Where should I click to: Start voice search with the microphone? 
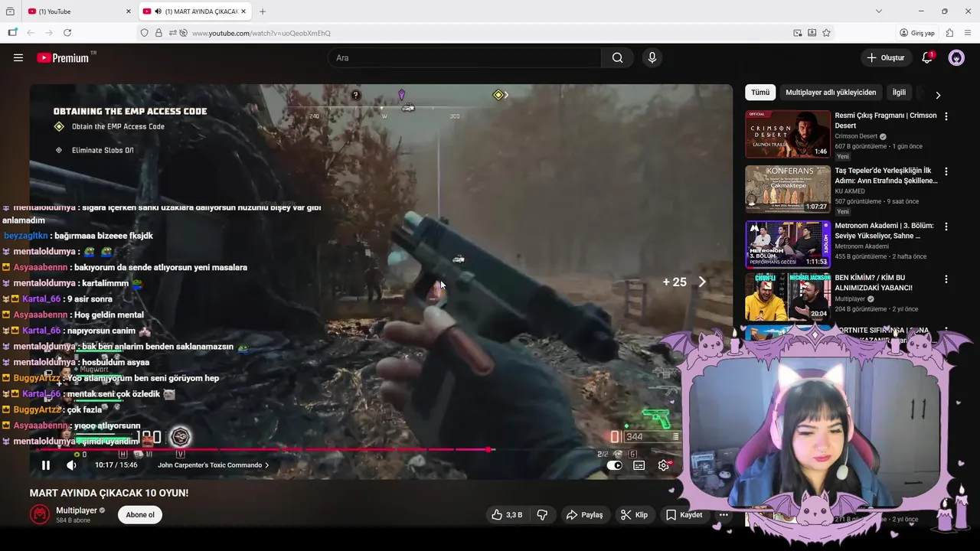click(652, 57)
